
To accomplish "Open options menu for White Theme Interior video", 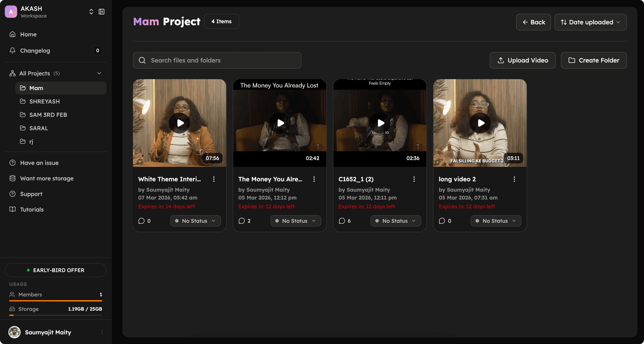I will tap(214, 179).
